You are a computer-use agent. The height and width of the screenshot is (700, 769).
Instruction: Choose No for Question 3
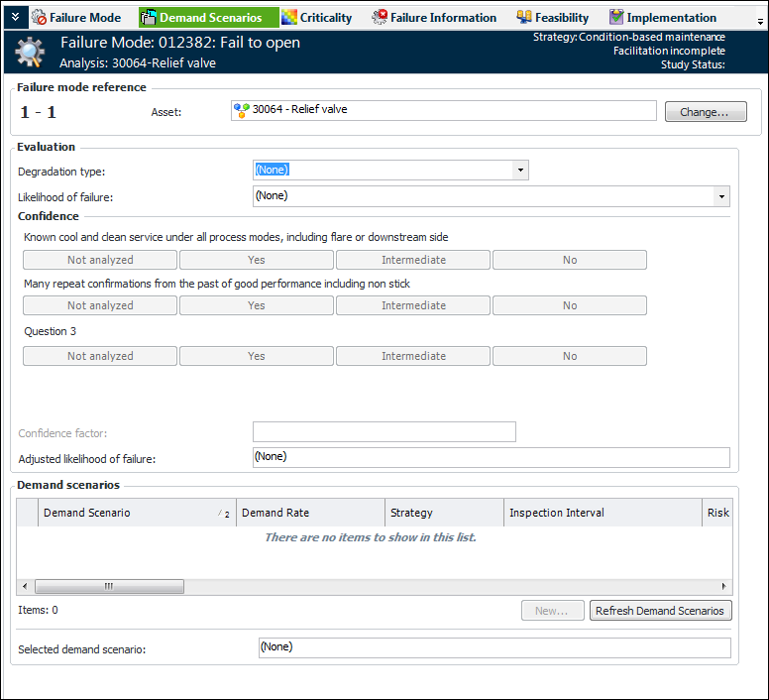click(x=570, y=356)
